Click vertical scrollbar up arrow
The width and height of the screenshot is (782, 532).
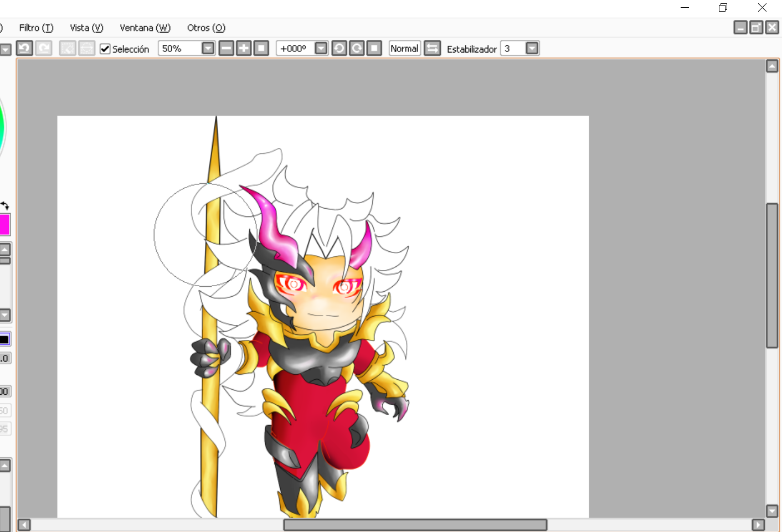coord(772,66)
